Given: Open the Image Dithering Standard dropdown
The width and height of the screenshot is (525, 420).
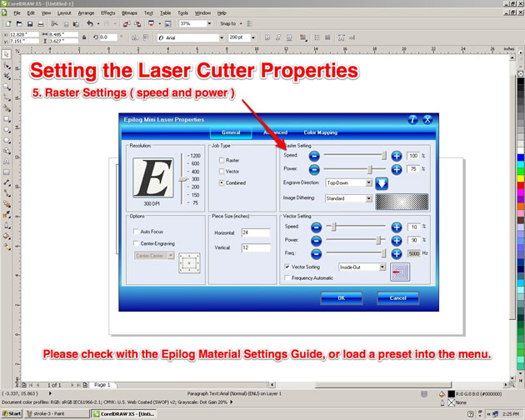Looking at the screenshot, I should pyautogui.click(x=368, y=198).
